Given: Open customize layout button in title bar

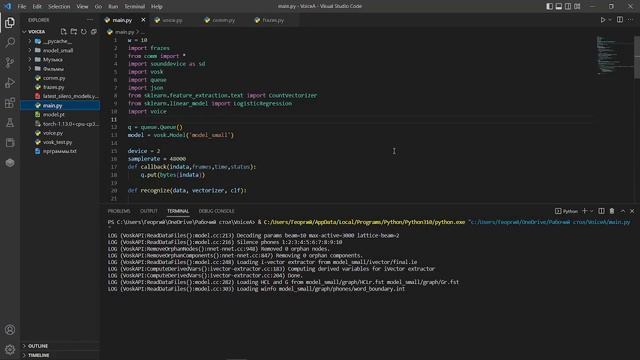Looking at the screenshot, I should [x=577, y=6].
